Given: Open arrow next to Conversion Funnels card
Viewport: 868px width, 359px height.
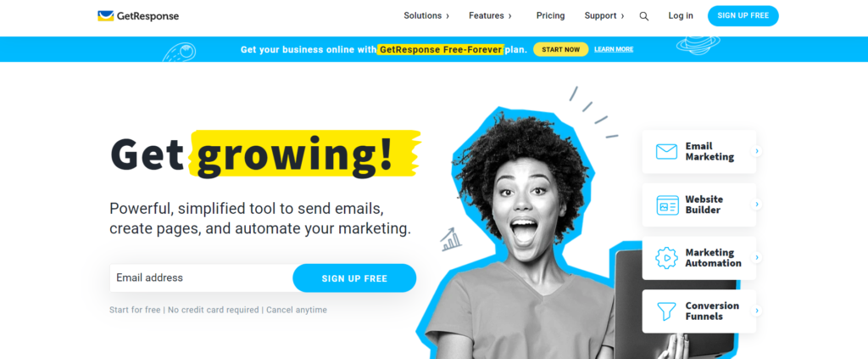Looking at the screenshot, I should click(757, 311).
